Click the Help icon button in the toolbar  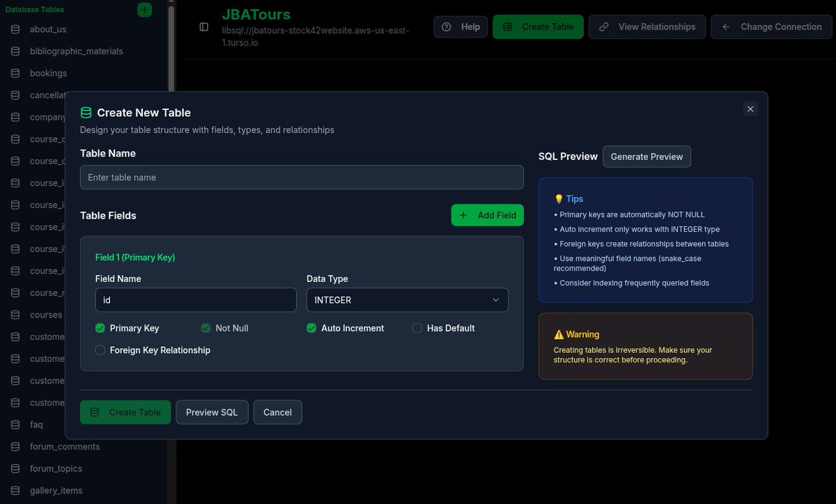pos(447,26)
